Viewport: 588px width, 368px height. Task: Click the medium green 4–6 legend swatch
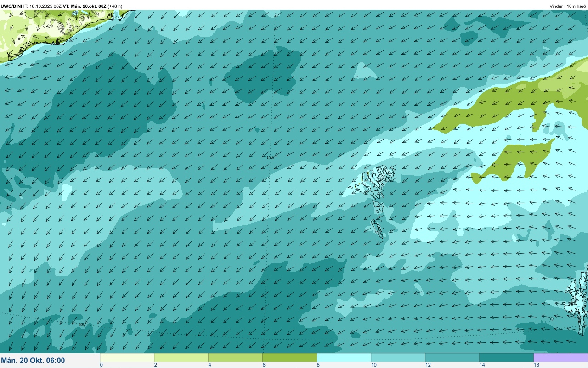coord(236,357)
